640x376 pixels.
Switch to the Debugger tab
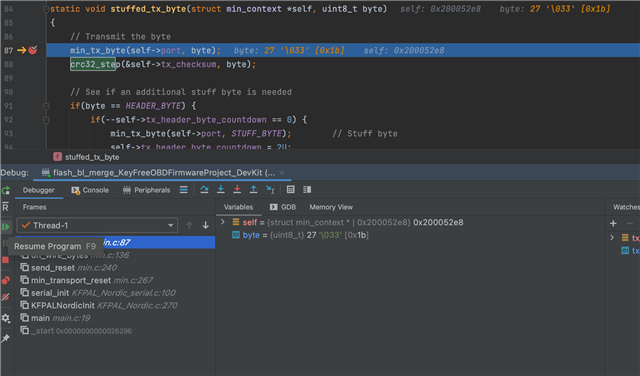pyautogui.click(x=38, y=190)
